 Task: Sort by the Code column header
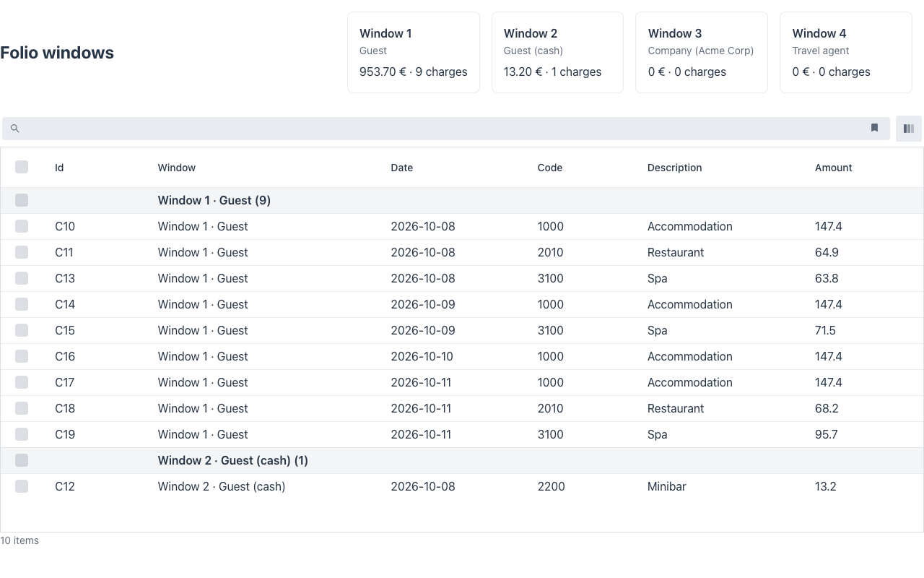(550, 168)
